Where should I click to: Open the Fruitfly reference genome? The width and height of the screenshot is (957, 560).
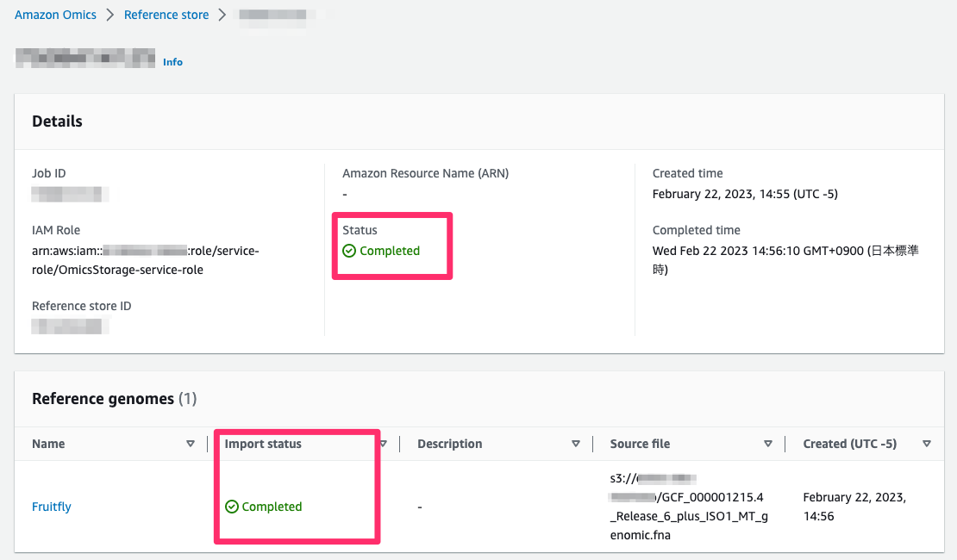point(51,507)
